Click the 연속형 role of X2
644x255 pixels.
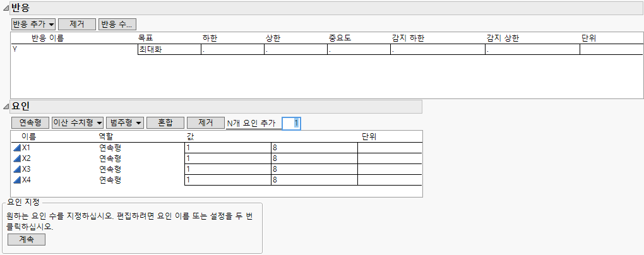click(110, 158)
